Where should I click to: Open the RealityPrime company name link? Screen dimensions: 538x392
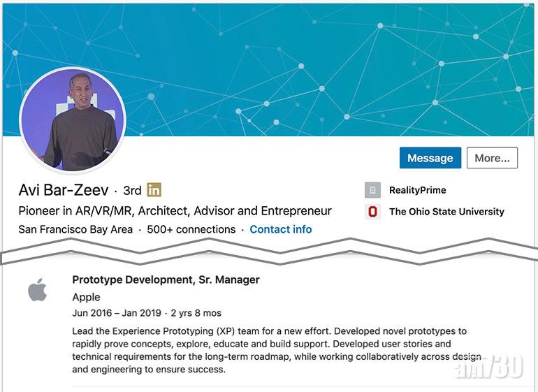coord(417,190)
